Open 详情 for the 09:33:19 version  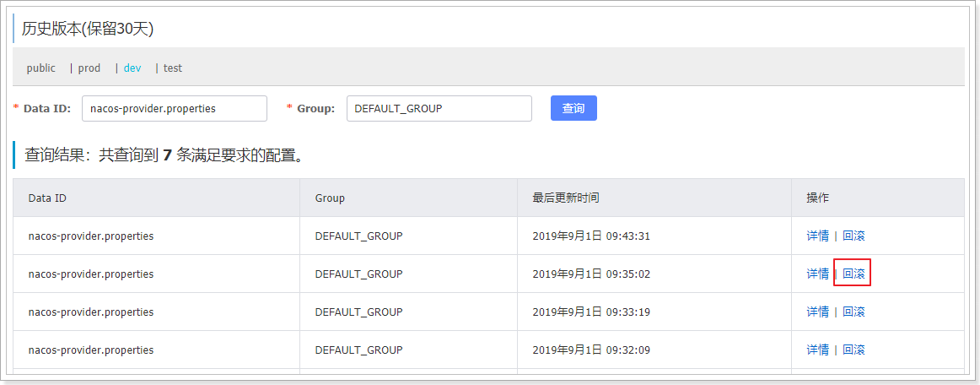[817, 312]
